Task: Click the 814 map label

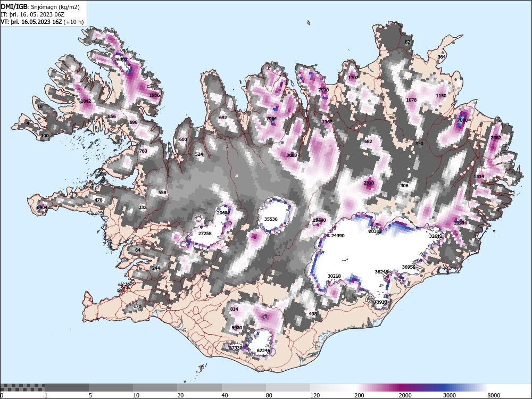Action: 234,309
